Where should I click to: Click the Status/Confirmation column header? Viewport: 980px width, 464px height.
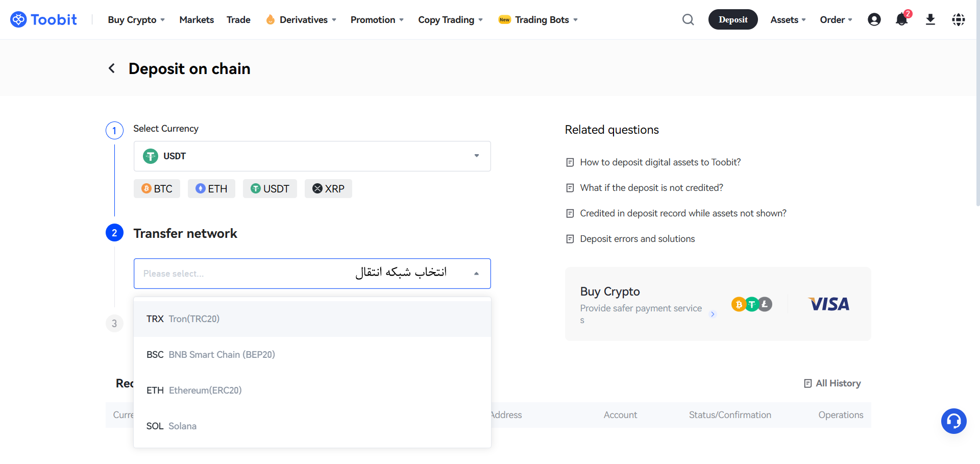coord(730,415)
